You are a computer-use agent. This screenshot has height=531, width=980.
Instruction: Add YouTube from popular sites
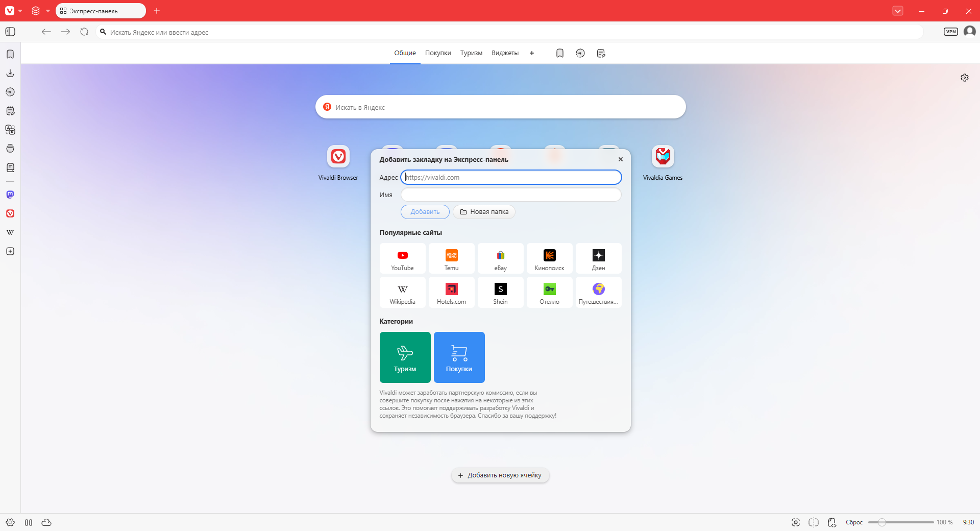pyautogui.click(x=403, y=258)
